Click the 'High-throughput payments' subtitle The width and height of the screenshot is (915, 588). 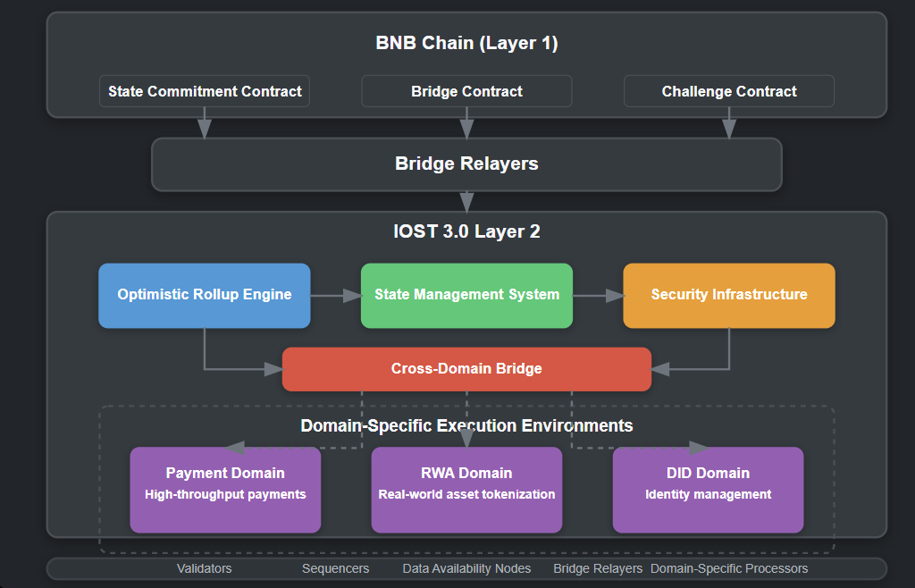click(x=225, y=495)
